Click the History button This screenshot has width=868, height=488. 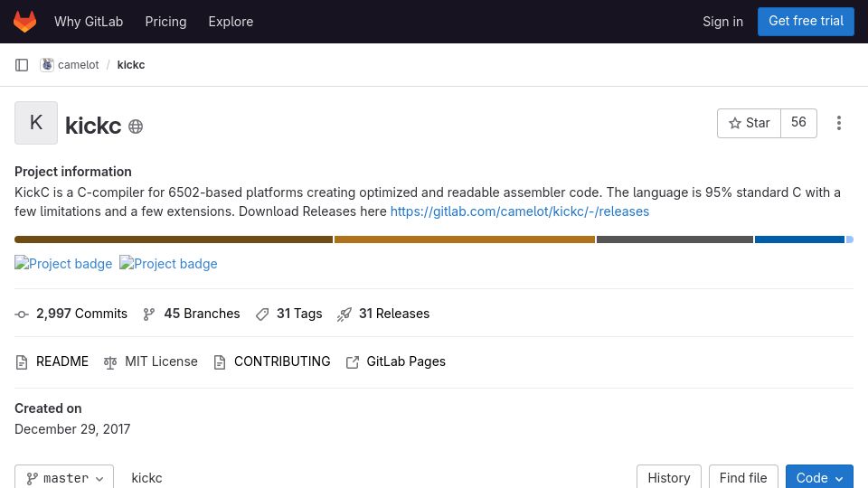(x=669, y=477)
